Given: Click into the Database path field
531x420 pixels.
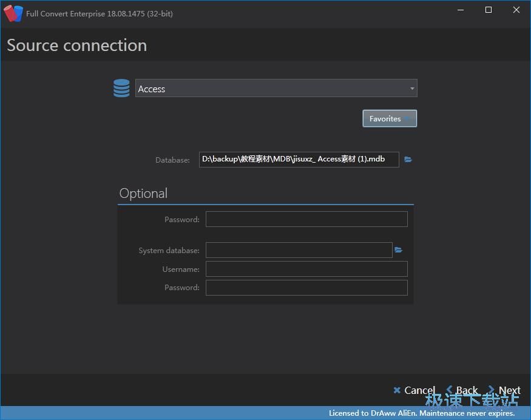Looking at the screenshot, I should pyautogui.click(x=299, y=160).
